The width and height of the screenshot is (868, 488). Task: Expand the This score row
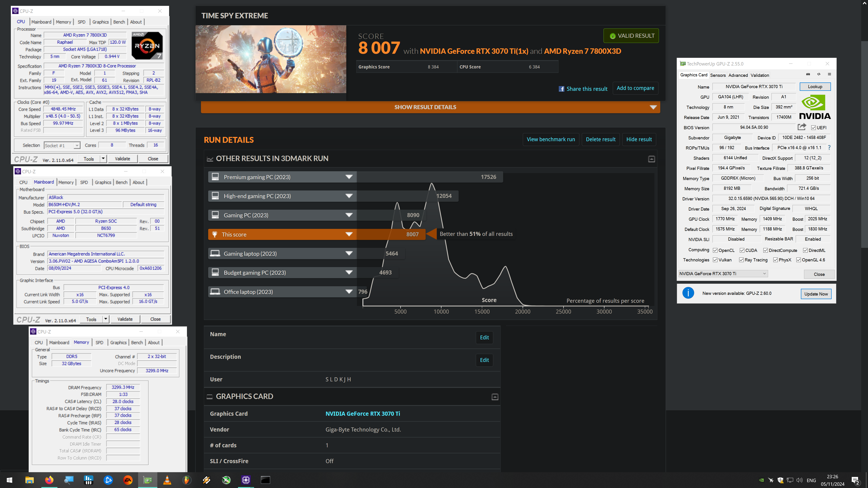pyautogui.click(x=349, y=235)
